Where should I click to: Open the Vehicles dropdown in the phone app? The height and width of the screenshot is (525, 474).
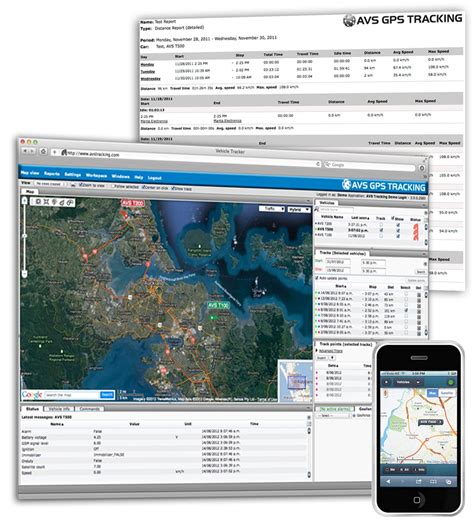[407, 382]
